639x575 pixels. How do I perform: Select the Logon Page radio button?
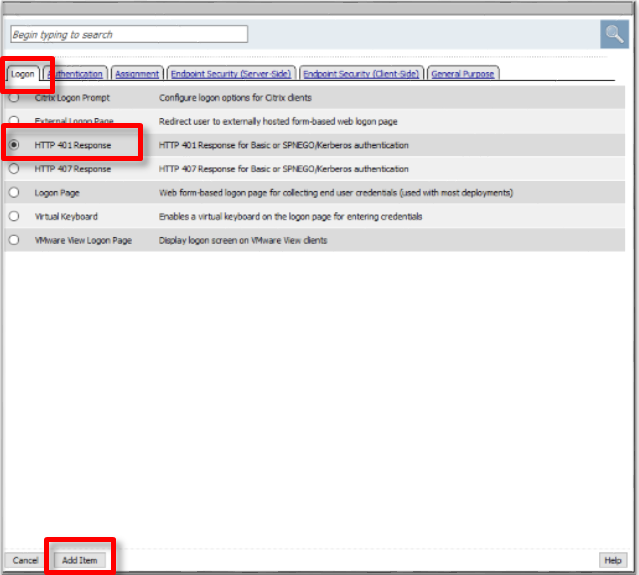(14, 192)
